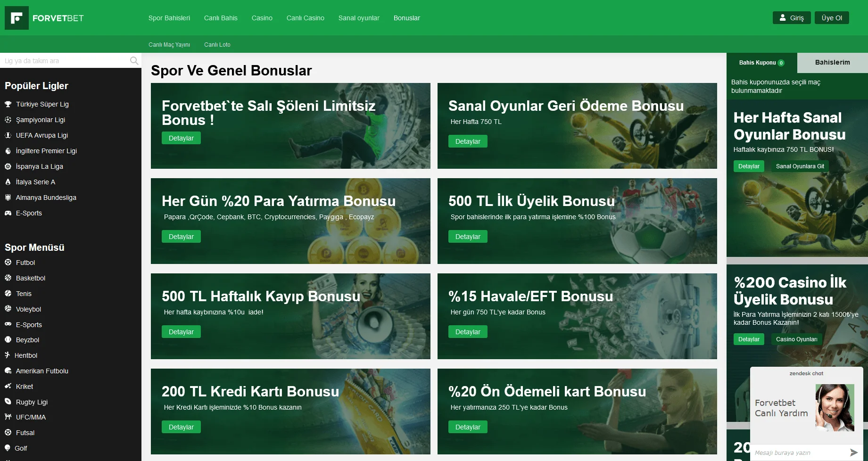868x461 pixels.
Task: Open Canlı Maç Yayını submenu link
Action: pos(169,45)
